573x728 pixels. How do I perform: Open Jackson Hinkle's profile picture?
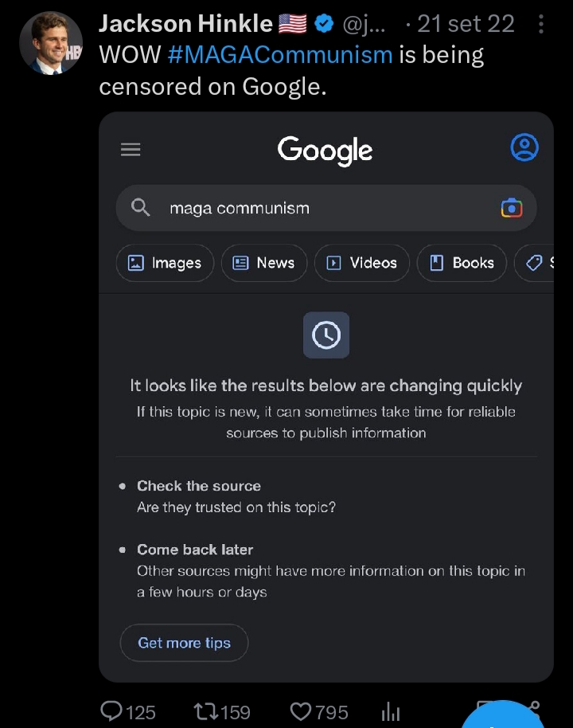click(x=51, y=43)
